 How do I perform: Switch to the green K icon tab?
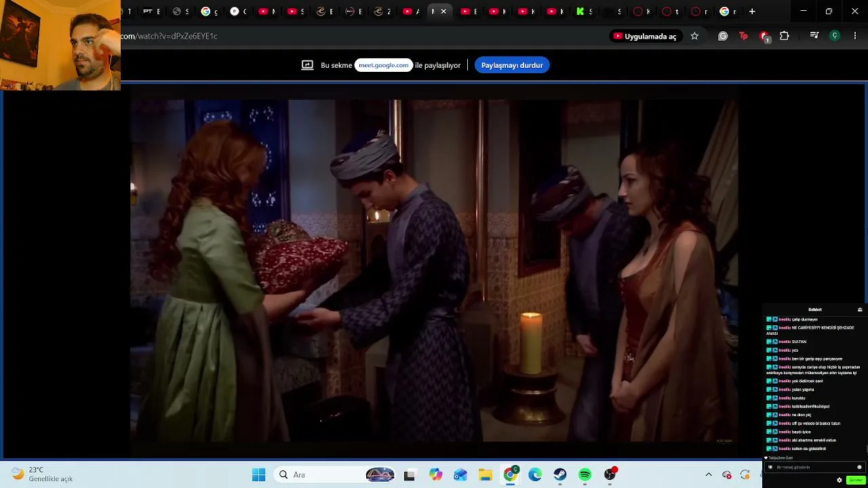(x=585, y=11)
